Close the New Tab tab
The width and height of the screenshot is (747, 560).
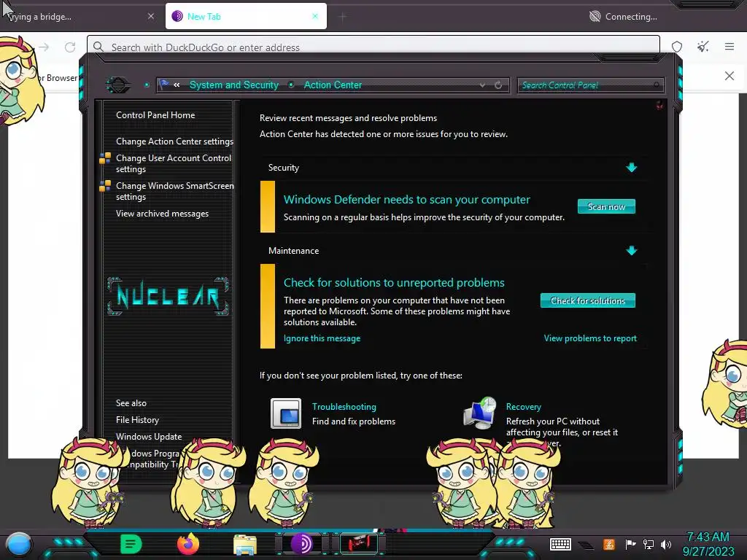[x=315, y=16]
